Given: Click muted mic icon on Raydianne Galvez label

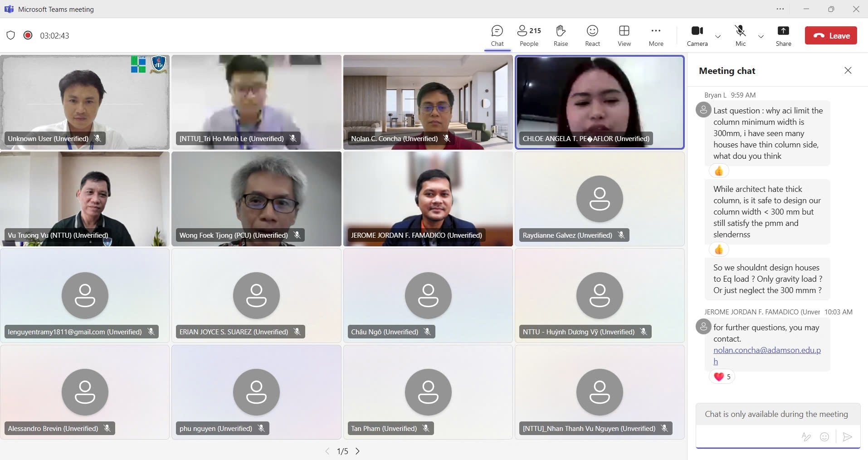Looking at the screenshot, I should 621,235.
